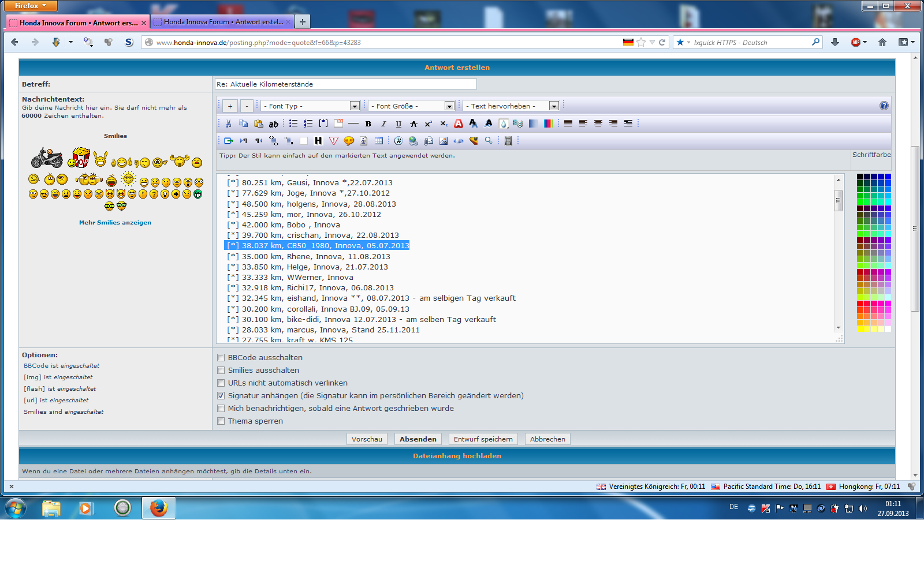The width and height of the screenshot is (924, 561).
Task: Click the underline formatting icon
Action: click(398, 124)
